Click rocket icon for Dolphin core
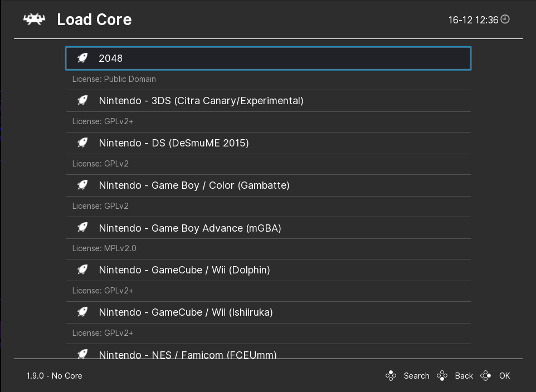Image resolution: width=536 pixels, height=392 pixels. (x=82, y=269)
